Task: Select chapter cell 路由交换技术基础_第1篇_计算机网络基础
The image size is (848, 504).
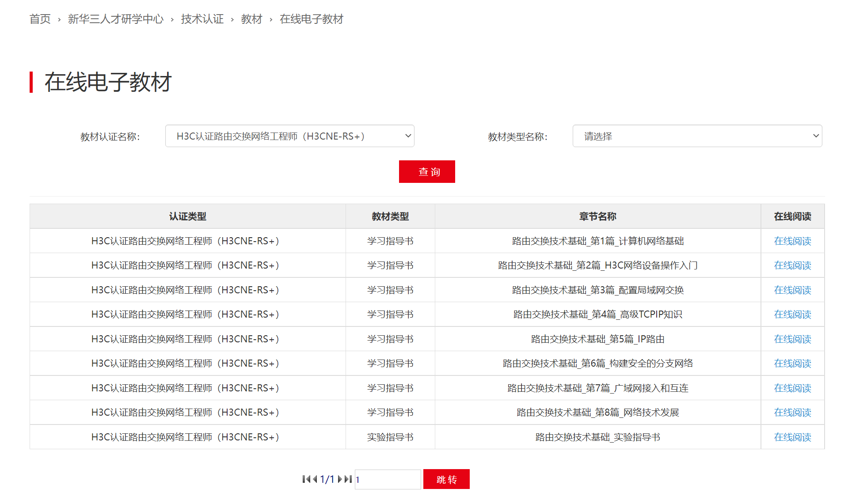Action: coord(598,241)
